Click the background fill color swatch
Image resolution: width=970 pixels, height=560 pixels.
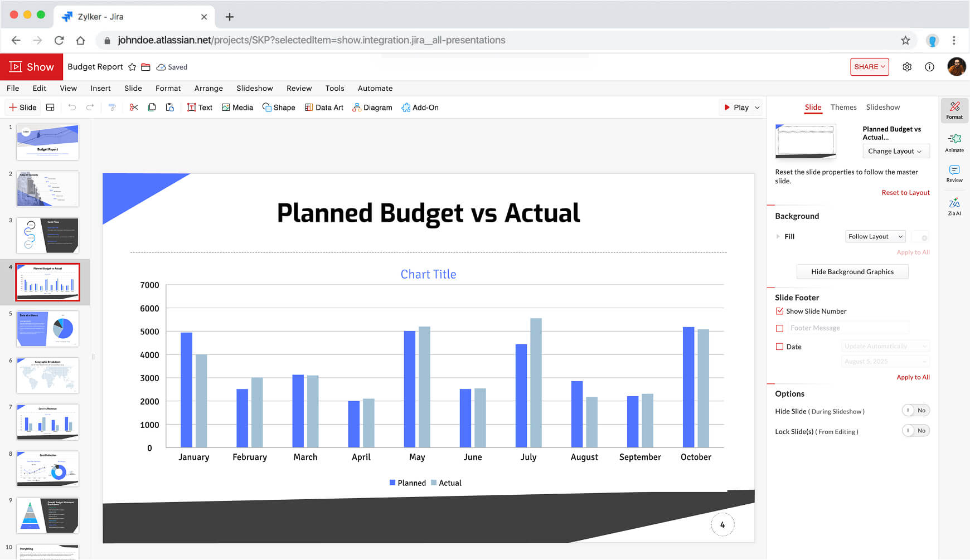[x=920, y=237]
